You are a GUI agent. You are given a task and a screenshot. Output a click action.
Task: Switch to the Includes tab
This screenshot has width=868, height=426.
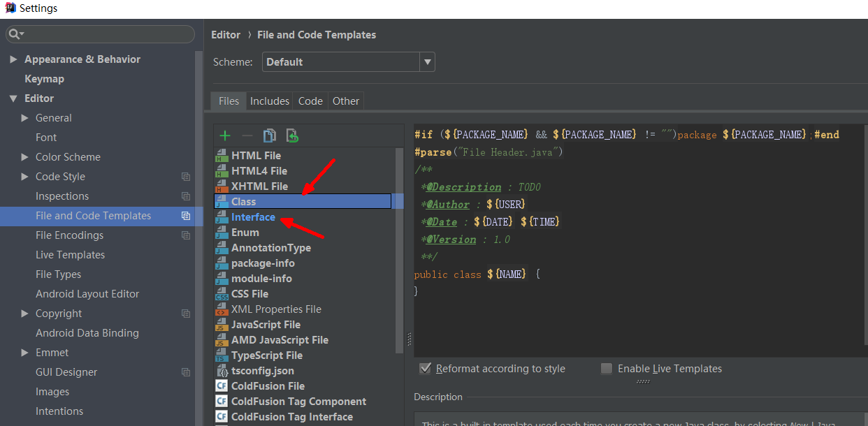click(x=270, y=101)
